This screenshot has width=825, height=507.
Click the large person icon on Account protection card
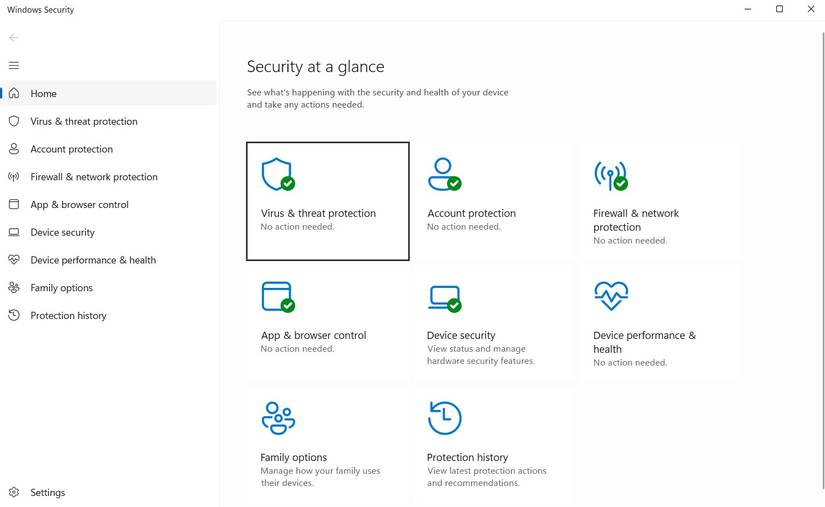444,175
